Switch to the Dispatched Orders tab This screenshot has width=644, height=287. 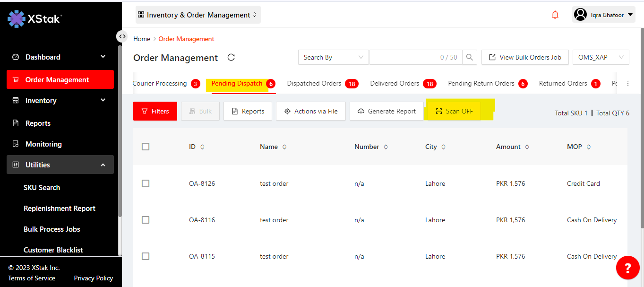tap(314, 84)
